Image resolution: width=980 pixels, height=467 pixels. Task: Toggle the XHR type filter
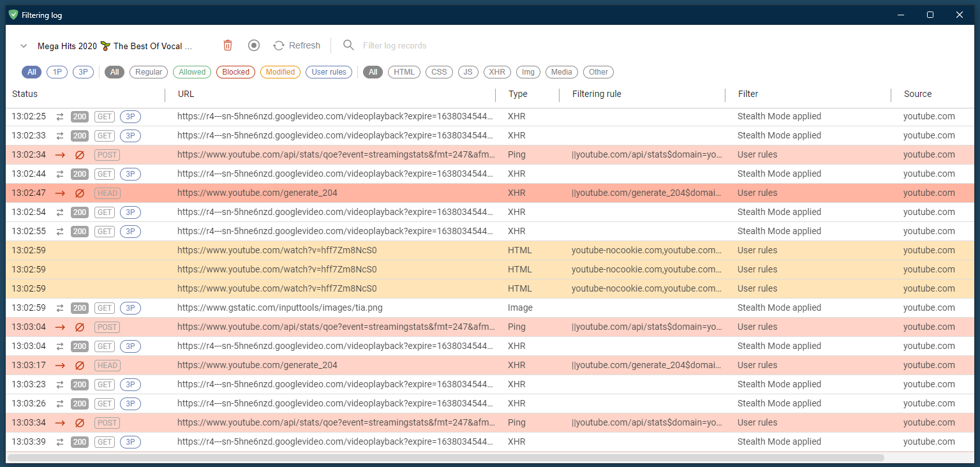[x=497, y=72]
